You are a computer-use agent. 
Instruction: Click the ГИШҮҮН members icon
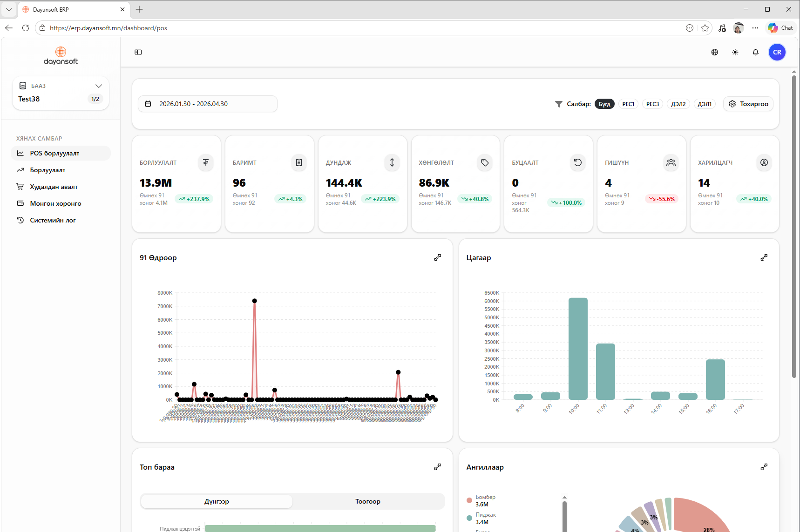pos(671,162)
